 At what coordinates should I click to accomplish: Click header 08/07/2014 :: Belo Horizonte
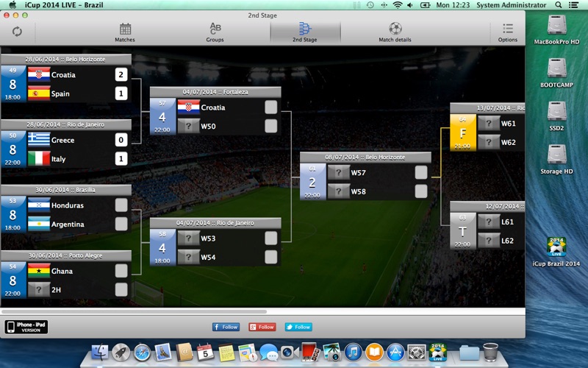(x=365, y=158)
